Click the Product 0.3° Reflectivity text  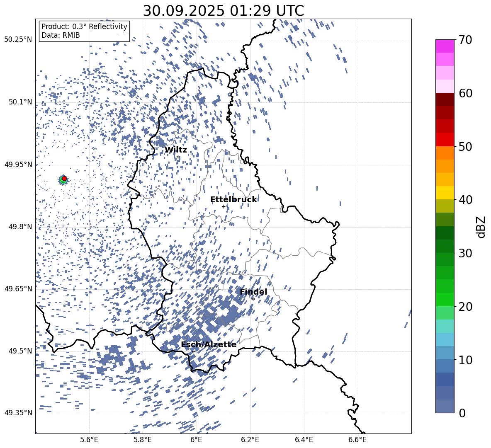pos(84,27)
